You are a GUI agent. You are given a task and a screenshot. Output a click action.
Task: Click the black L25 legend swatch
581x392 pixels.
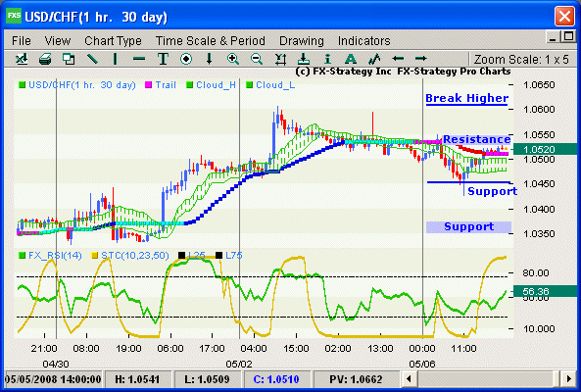[181, 255]
